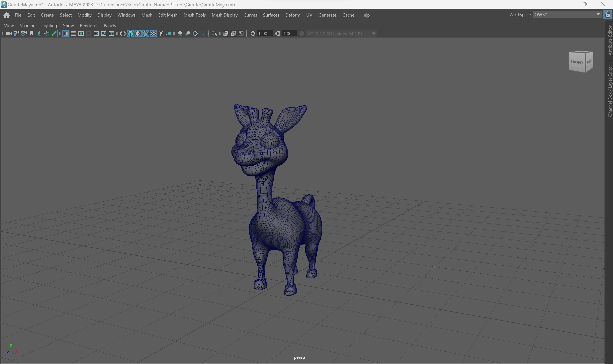Toggle the X-Ray Joints icon
Image resolution: width=613 pixels, height=364 pixels.
tap(241, 34)
